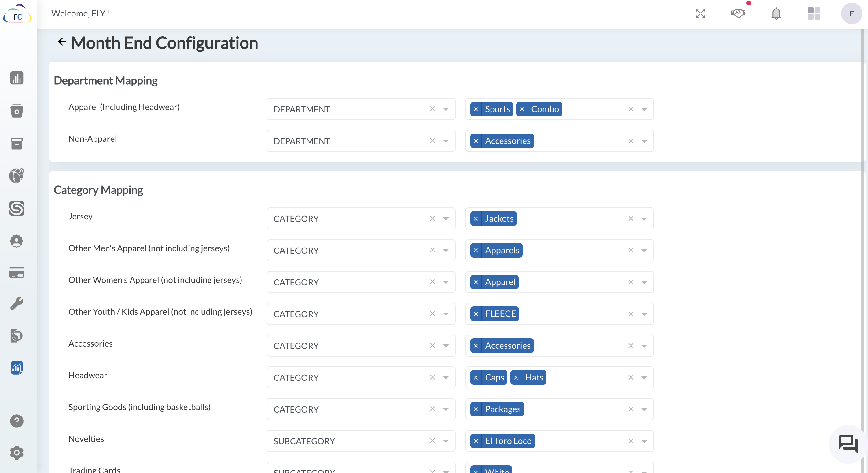The width and height of the screenshot is (868, 473).
Task: Click the Apparel tag value field
Action: [559, 282]
